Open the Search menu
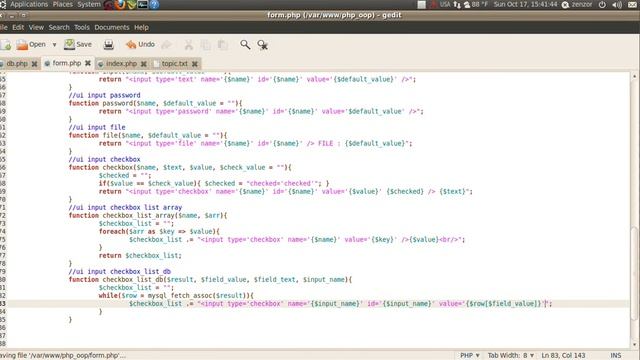This screenshot has width=640, height=360. [x=59, y=27]
